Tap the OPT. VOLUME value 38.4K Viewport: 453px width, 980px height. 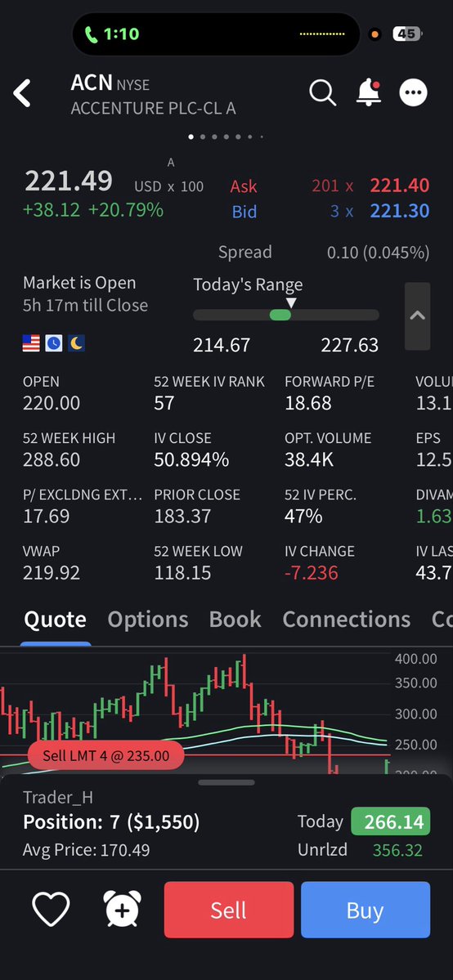click(309, 460)
